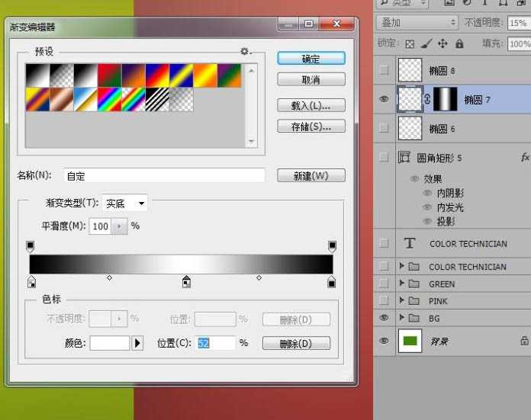Click the 确定 button

(311, 59)
